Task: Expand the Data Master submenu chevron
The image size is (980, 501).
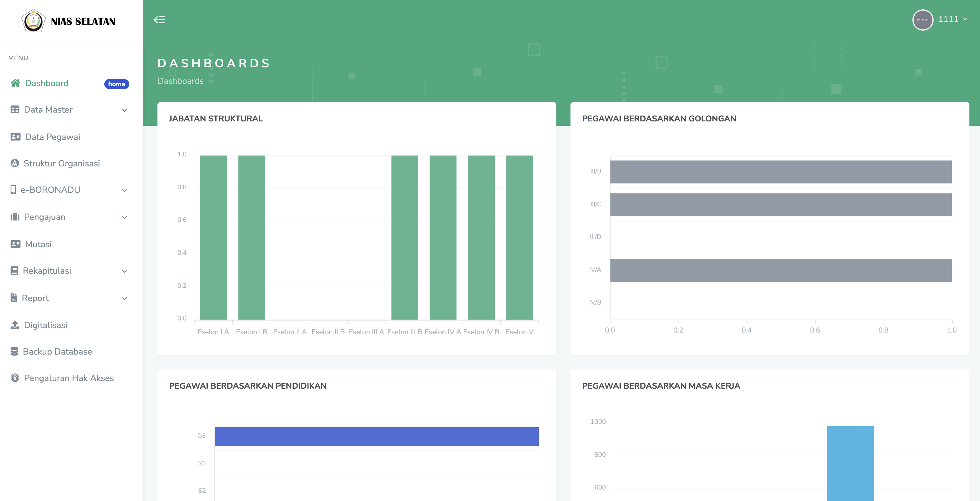Action: [x=124, y=111]
